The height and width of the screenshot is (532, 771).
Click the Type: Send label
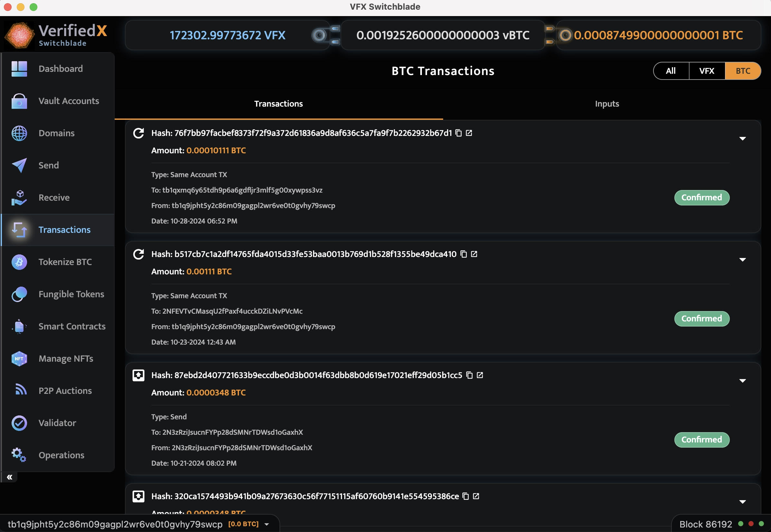pos(169,417)
